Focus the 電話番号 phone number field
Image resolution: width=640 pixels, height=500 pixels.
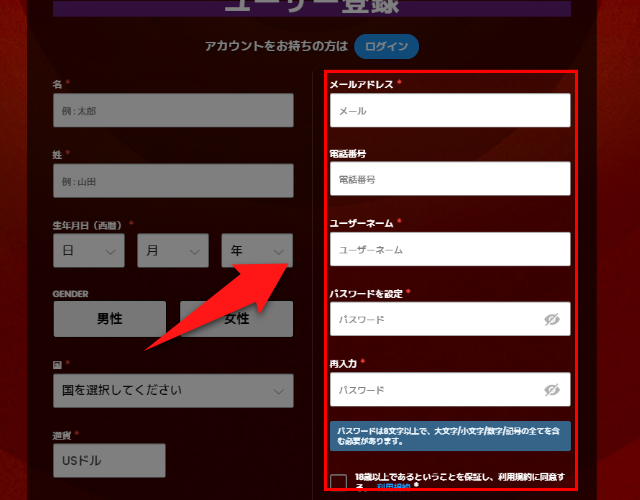click(449, 180)
